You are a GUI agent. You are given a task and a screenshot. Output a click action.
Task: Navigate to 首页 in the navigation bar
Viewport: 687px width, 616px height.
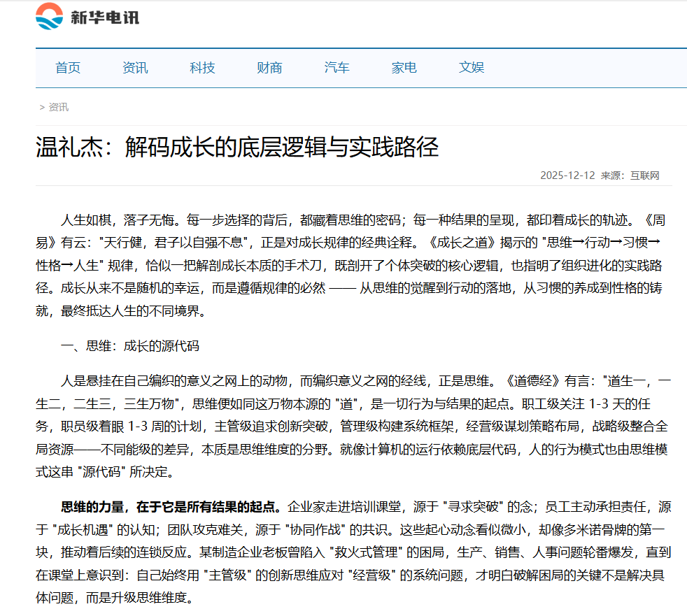click(x=67, y=68)
